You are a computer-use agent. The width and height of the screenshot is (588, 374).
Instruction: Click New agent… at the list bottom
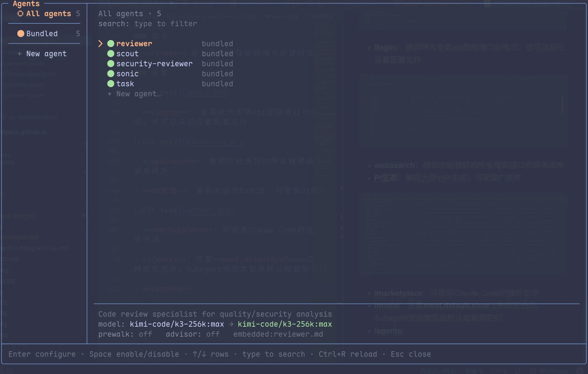pos(139,94)
